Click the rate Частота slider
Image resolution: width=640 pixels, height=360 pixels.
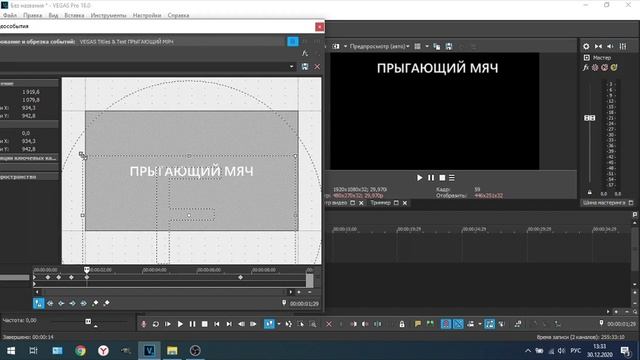pos(88,322)
